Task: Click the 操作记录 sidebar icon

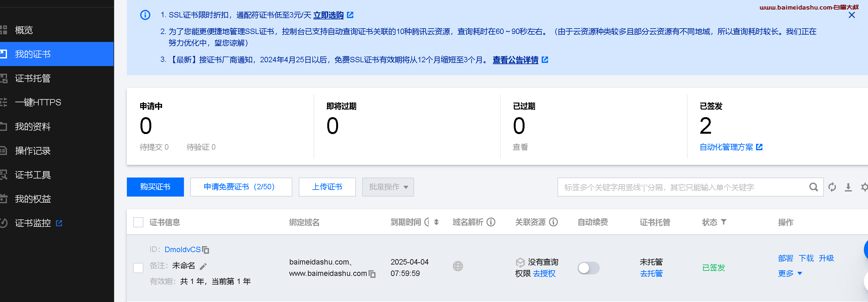Action: (3, 151)
